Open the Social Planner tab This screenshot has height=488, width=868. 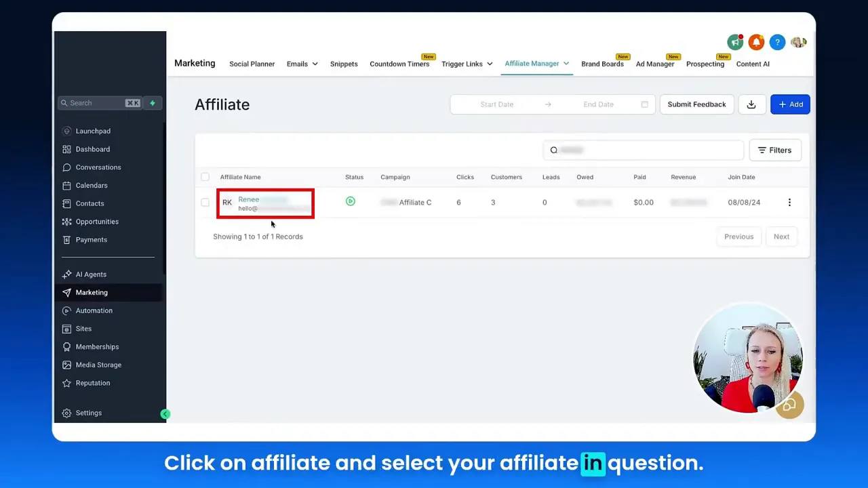tap(252, 64)
